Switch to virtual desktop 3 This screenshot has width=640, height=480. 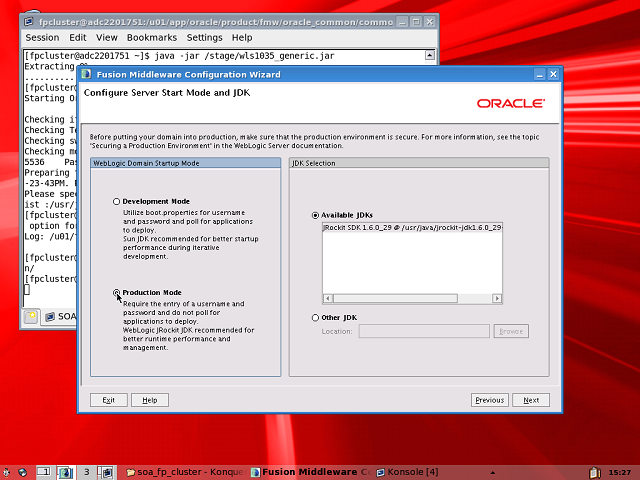point(87,472)
